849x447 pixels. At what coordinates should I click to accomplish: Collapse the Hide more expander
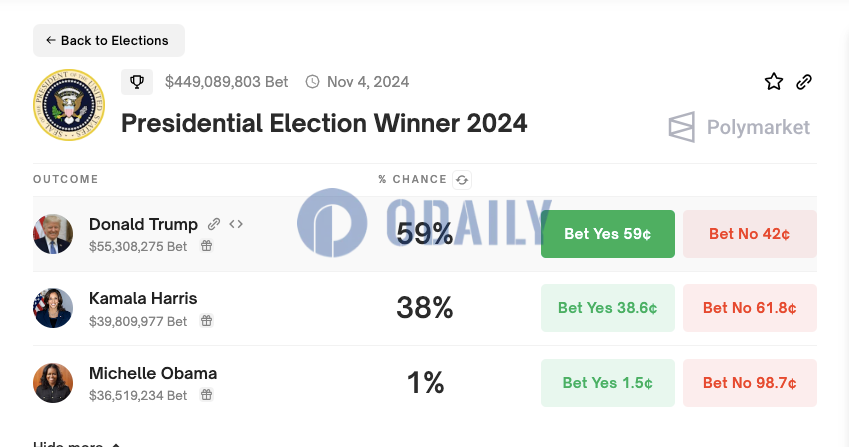(x=76, y=444)
